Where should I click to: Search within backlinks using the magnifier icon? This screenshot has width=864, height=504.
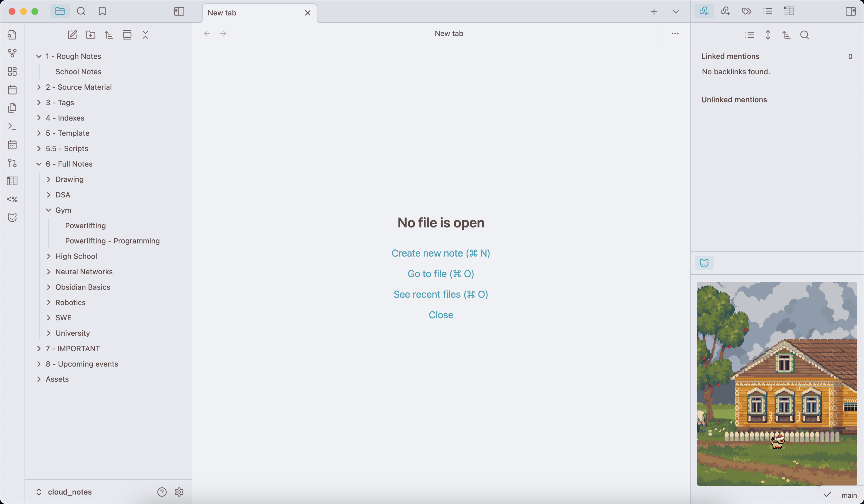(x=805, y=35)
